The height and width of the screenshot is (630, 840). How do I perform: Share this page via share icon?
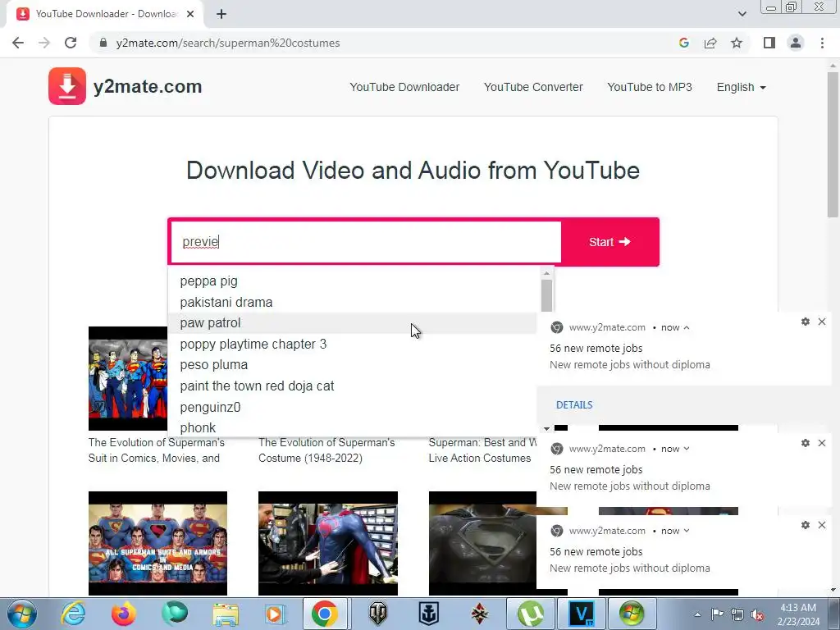pos(710,43)
